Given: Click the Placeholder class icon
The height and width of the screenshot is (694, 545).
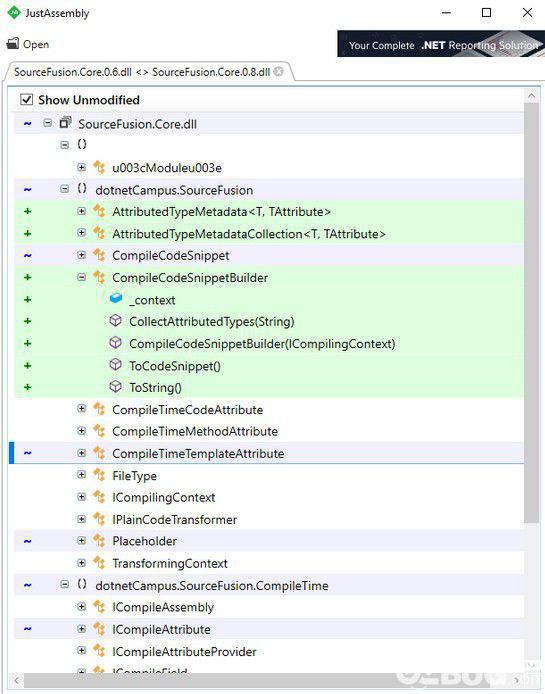Looking at the screenshot, I should [99, 540].
